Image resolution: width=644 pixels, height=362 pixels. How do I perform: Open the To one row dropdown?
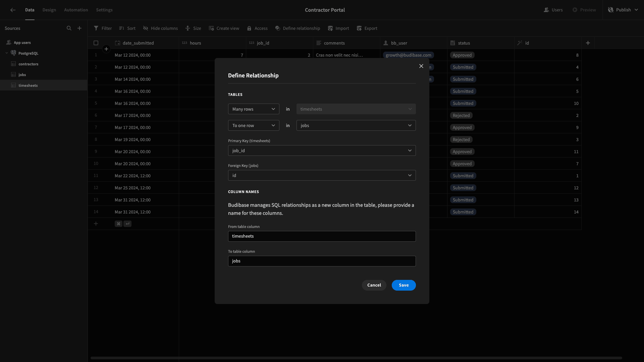(254, 125)
